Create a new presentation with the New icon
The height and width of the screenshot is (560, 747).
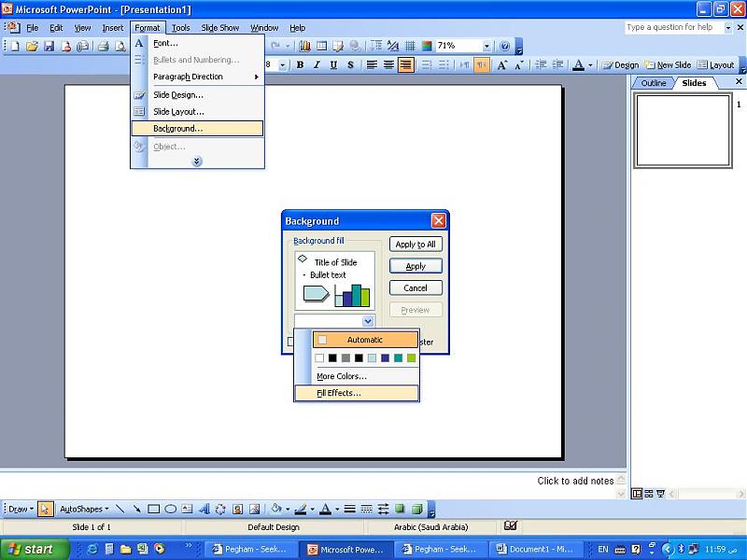pos(15,46)
